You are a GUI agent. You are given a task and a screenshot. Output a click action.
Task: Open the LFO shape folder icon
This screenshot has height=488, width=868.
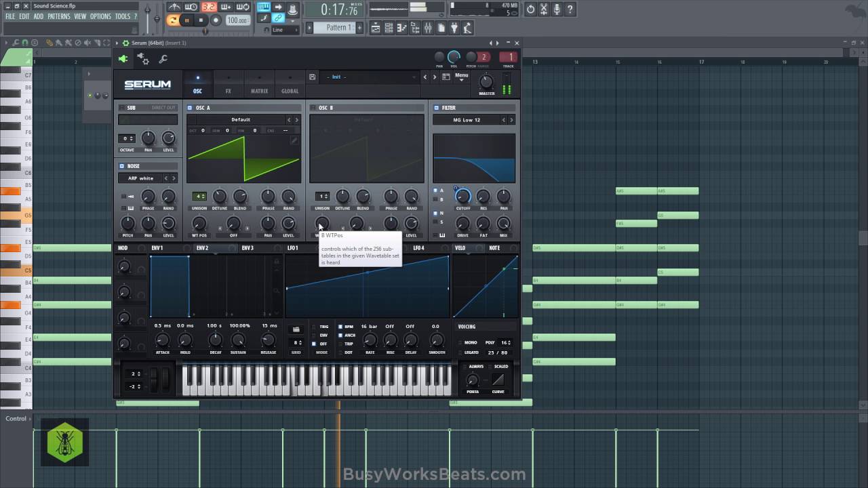click(x=296, y=329)
